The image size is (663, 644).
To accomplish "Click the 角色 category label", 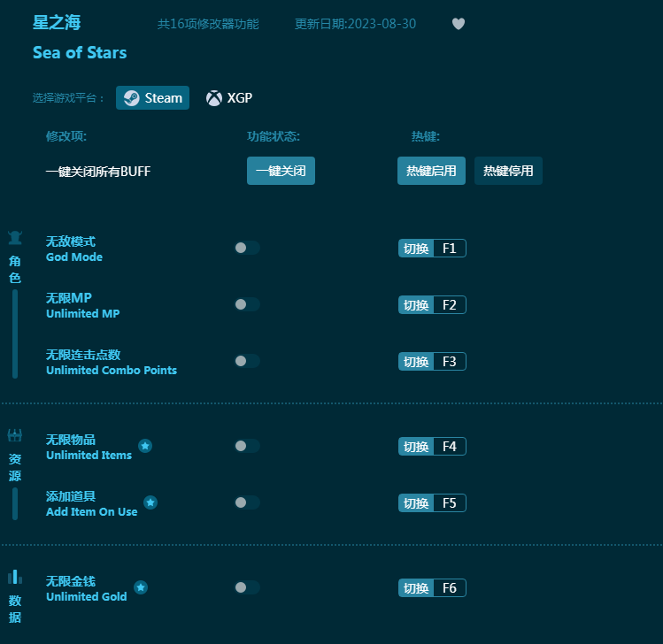I will (x=15, y=269).
